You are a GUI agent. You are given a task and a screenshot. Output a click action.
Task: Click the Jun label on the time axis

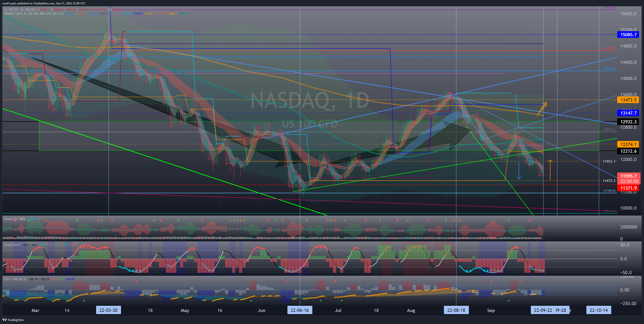click(x=261, y=310)
